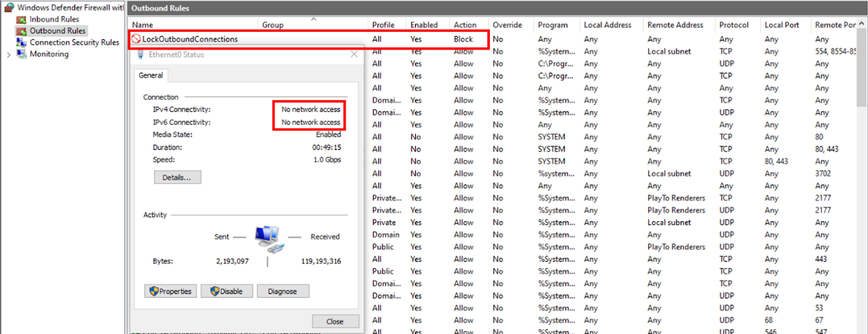Click the Local Port column header
Screen dimensions: 868x334
(782, 25)
